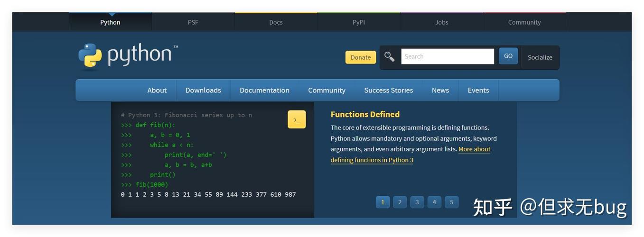Image resolution: width=644 pixels, height=237 pixels.
Task: Open the Documentation menu
Action: [264, 90]
